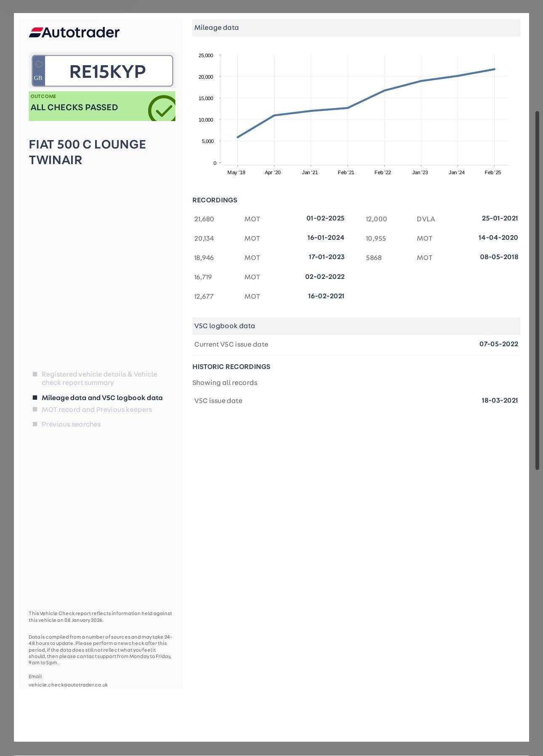Viewport: 543px width, 756px height.
Task: Click the RE15KYP registration plate
Action: coord(107,71)
